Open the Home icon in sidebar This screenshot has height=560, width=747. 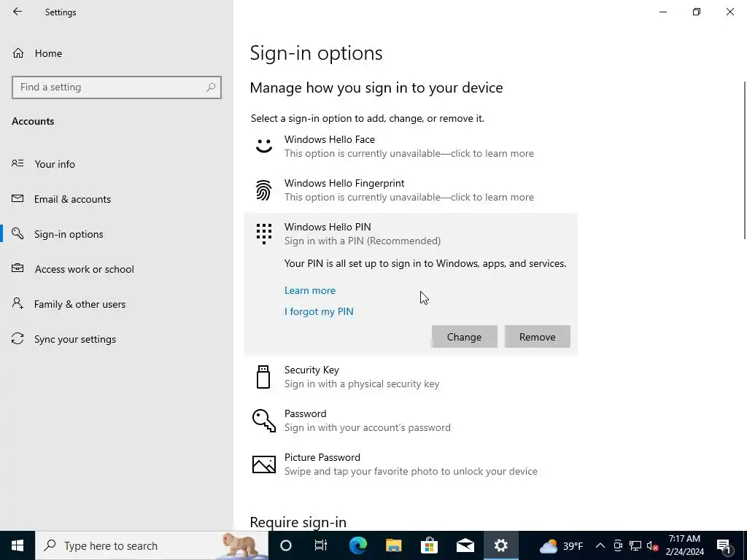18,52
